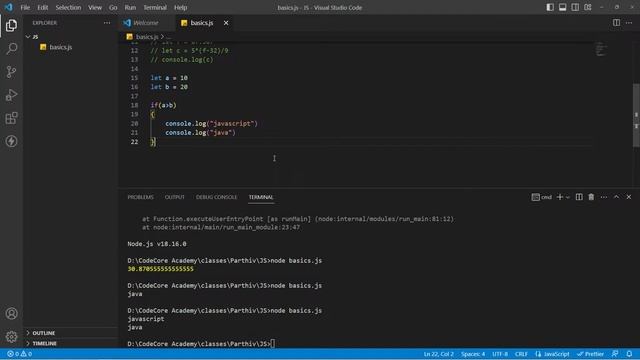
Task: Open the Explorer view in activity bar
Action: click(11, 25)
